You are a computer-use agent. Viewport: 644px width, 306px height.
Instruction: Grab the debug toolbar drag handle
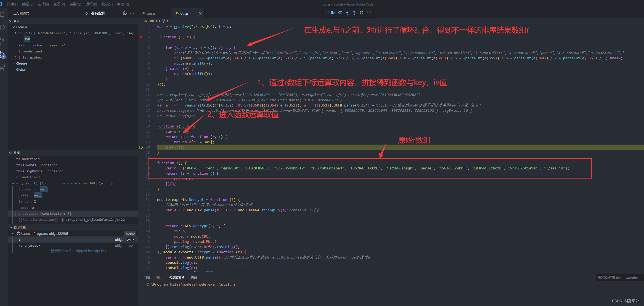pos(327,13)
